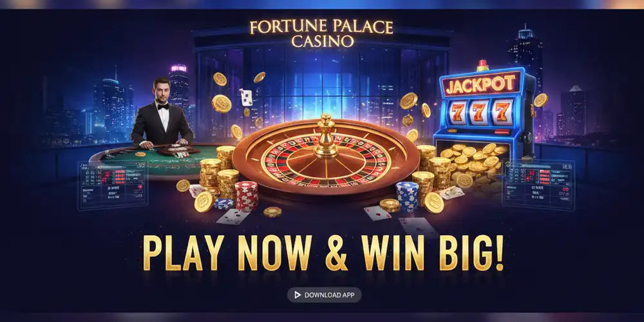Viewport: 644px width, 322px height.
Task: Open the left game statistics panel
Action: pos(113,185)
